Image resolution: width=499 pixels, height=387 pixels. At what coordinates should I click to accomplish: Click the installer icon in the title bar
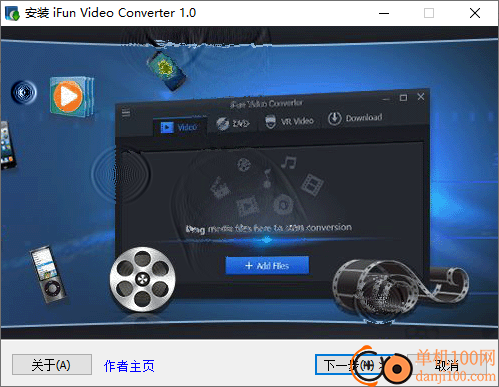point(12,13)
